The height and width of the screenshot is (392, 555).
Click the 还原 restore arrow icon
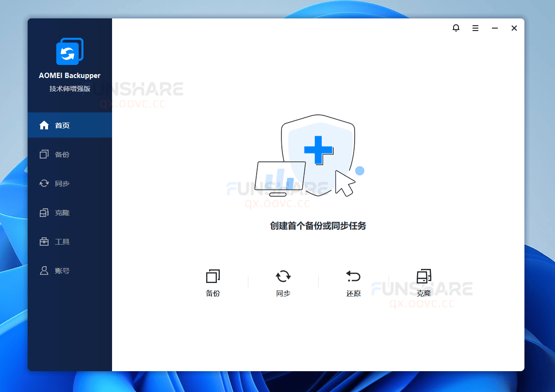[x=353, y=276]
